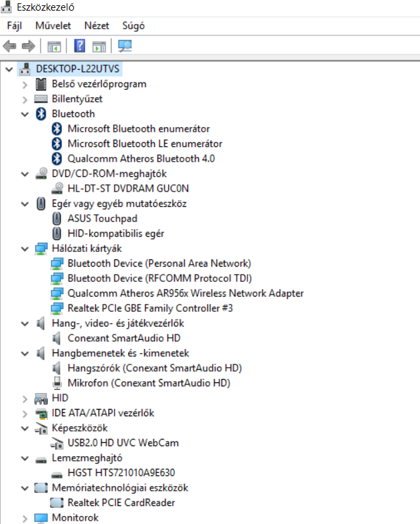Viewport: 420px width, 524px height.
Task: Expand the Monitorok category
Action: (x=25, y=518)
